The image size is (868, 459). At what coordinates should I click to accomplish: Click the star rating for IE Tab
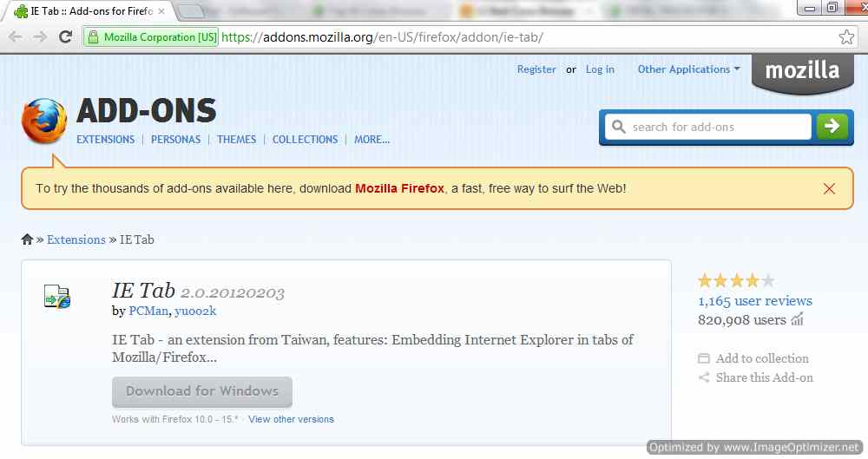(736, 281)
